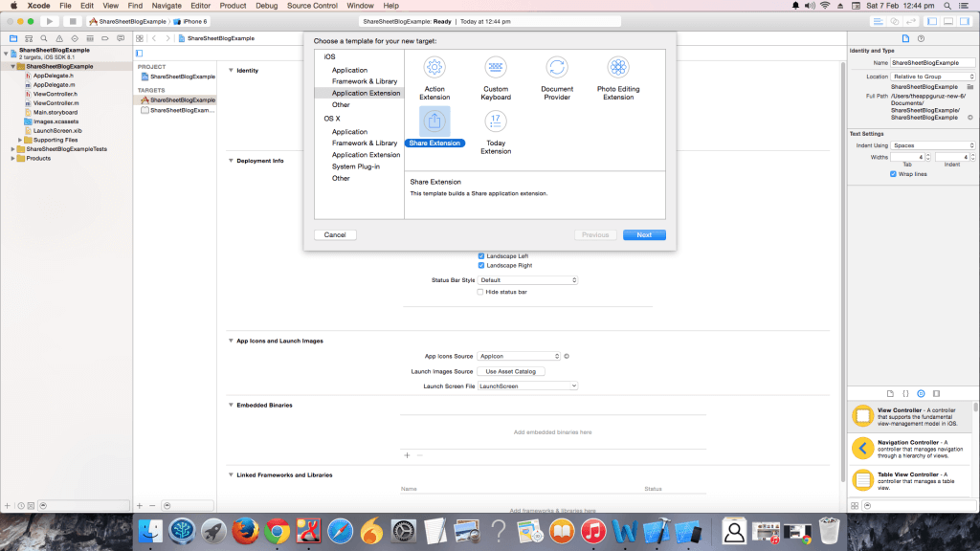This screenshot has width=980, height=551.
Task: Switch to the Assistant editor icon
Action: coord(895,21)
